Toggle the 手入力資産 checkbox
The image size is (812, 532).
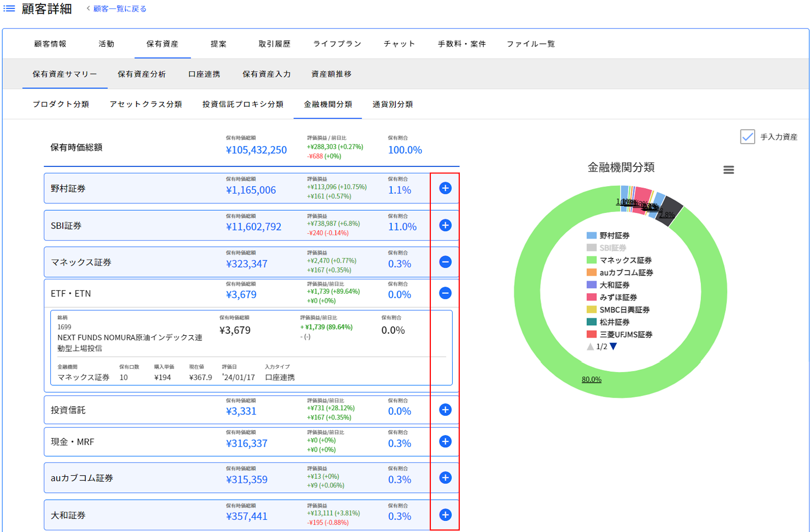tap(748, 137)
